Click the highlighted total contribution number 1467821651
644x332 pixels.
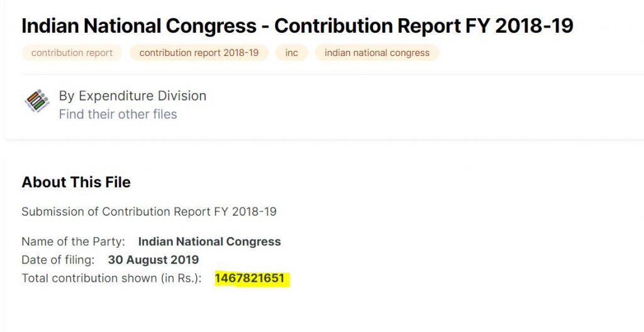click(250, 278)
